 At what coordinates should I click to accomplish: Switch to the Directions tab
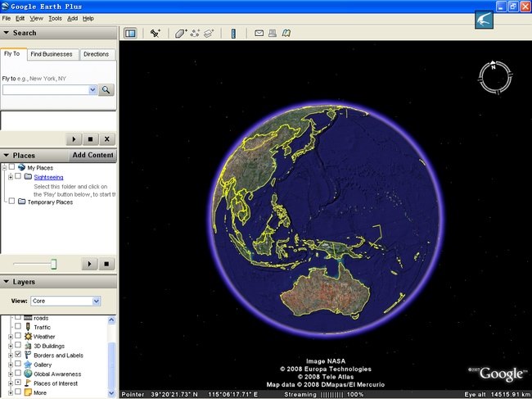tap(97, 54)
